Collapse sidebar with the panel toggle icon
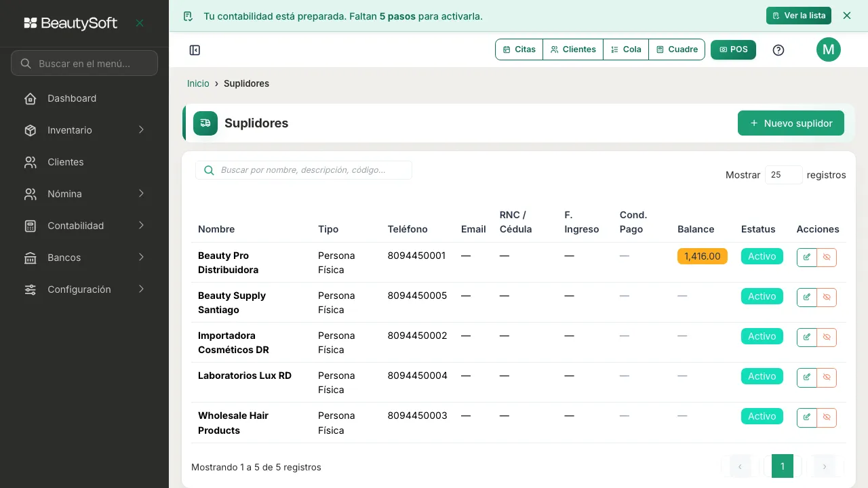Image resolution: width=868 pixels, height=488 pixels. click(x=195, y=50)
